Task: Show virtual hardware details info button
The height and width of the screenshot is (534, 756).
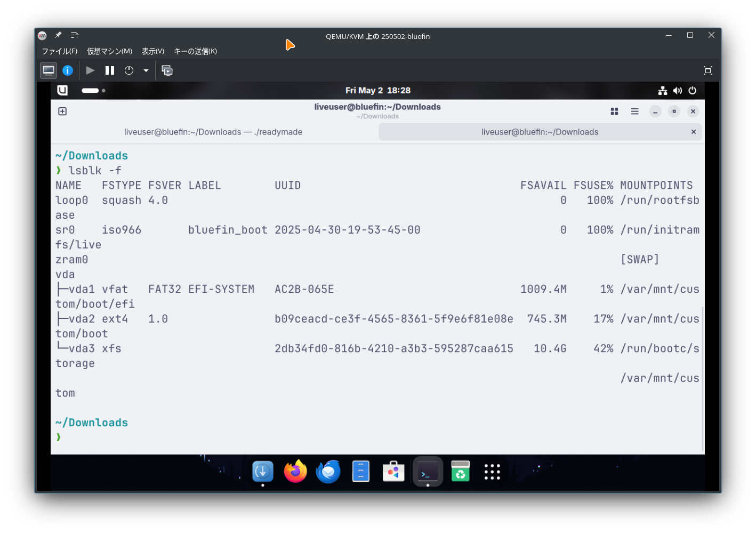Action: pos(68,70)
